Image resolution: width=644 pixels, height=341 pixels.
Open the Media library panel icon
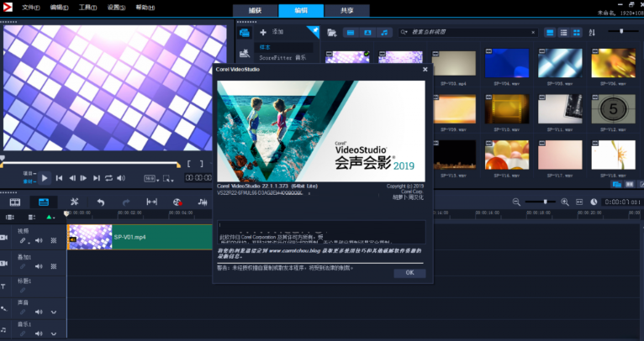(x=245, y=33)
